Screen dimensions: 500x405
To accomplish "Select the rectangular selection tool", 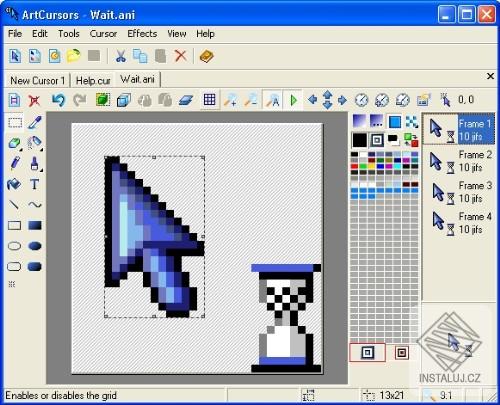I will coord(15,122).
